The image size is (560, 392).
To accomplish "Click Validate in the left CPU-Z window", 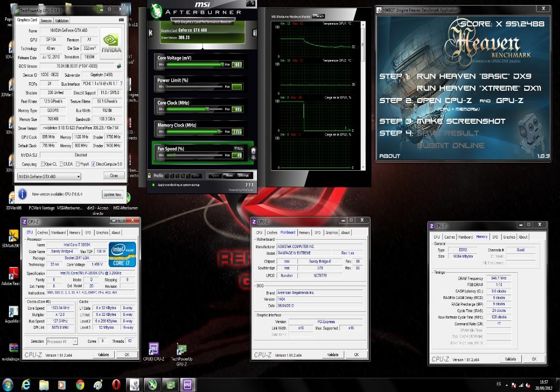I will [x=103, y=354].
